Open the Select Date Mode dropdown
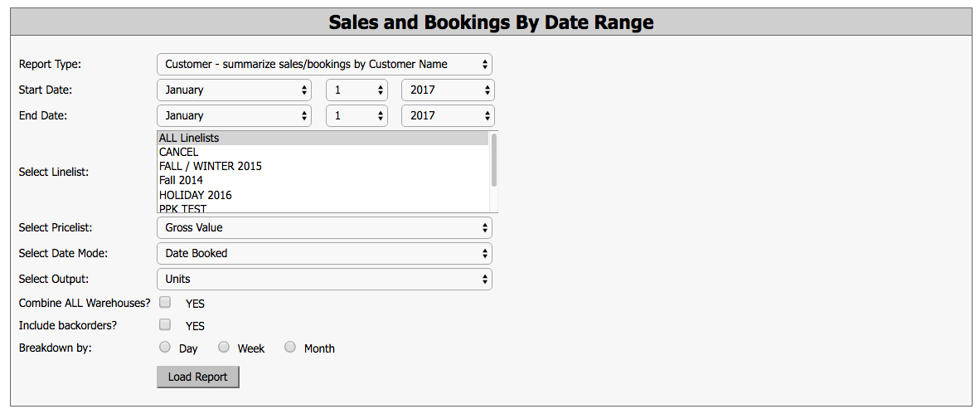Screen dimensions: 980x409 point(324,253)
